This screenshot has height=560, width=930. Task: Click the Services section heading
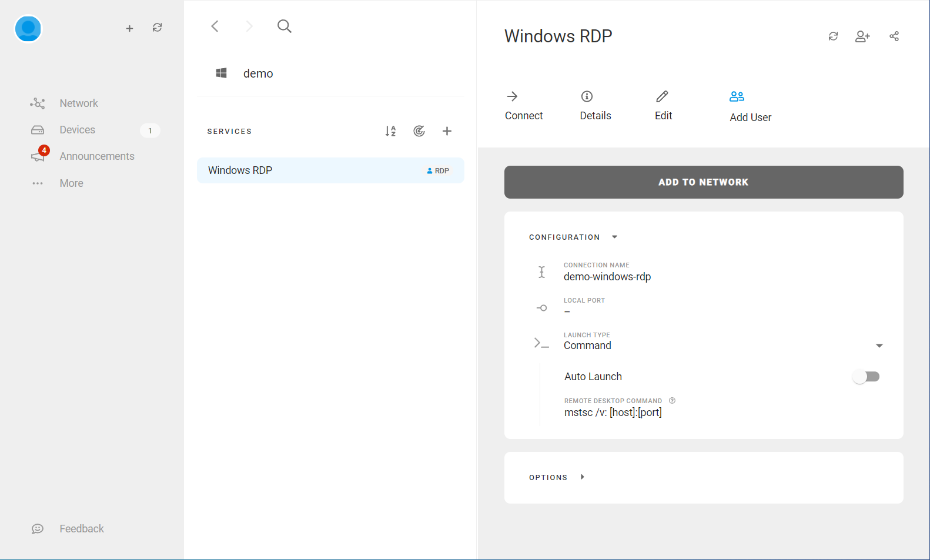[229, 132]
